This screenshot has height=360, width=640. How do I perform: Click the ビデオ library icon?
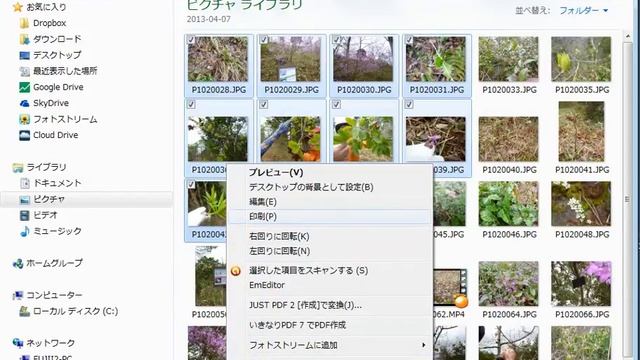coord(24,215)
